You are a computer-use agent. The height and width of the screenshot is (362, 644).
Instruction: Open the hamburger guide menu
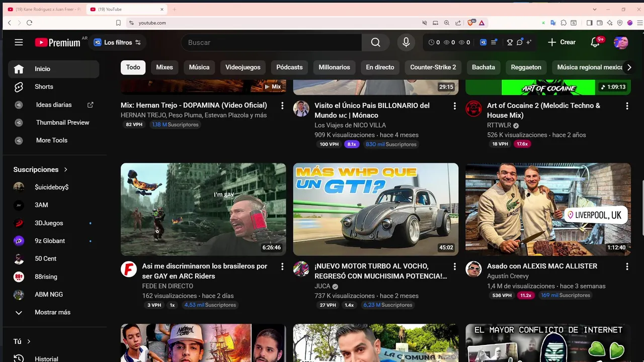(19, 42)
